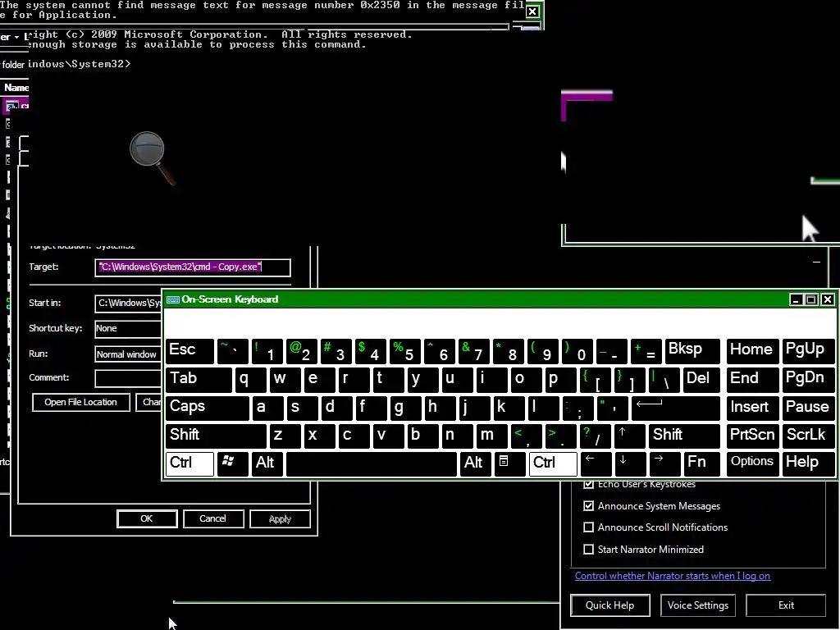Click the Enter key on On-Screen Keyboard
Screen dimensions: 840x630
pos(675,409)
